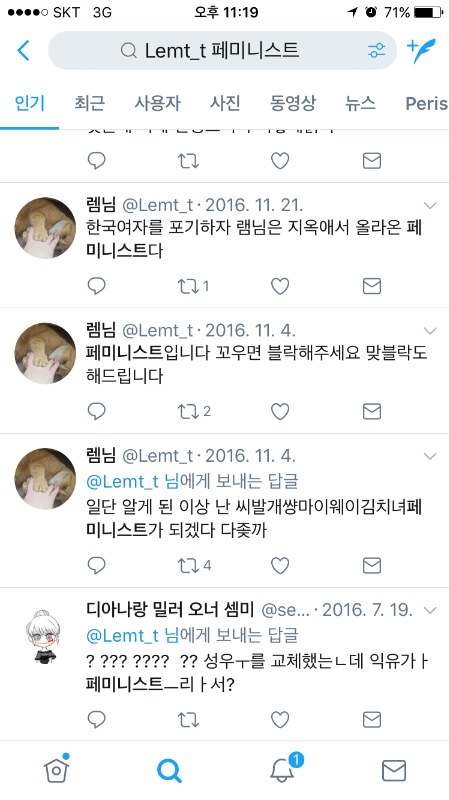The image size is (449, 800).
Task: Tap the back arrow beside search bar
Action: [23, 51]
